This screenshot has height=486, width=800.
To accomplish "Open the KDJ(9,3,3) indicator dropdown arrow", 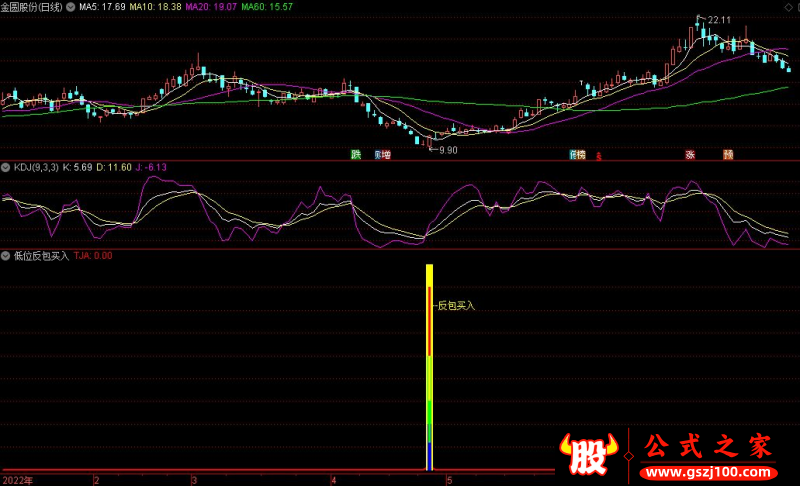I will pos(6,167).
